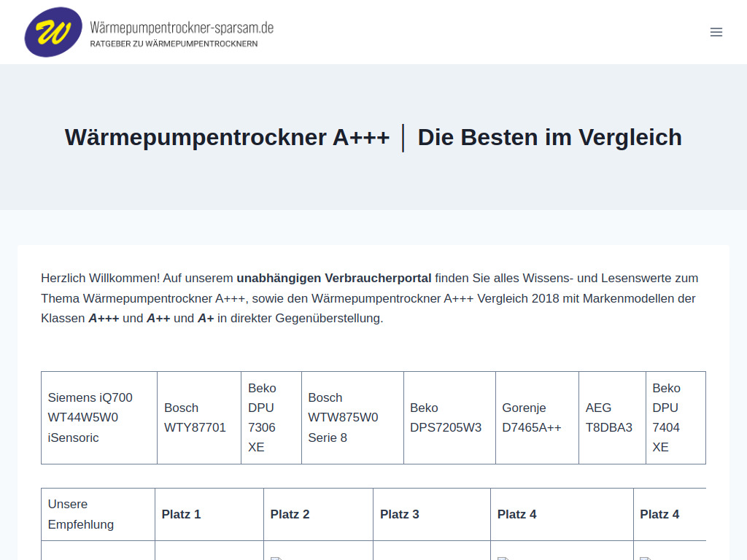Select the AEG T8DBA3 table cell
Image resolution: width=747 pixels, height=560 pixels.
[612, 418]
